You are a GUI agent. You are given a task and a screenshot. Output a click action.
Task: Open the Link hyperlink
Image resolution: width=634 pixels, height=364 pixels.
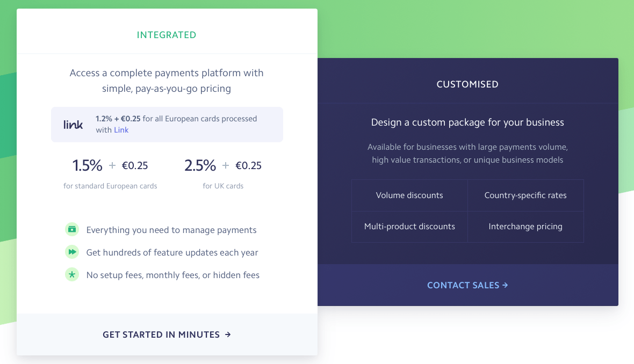pos(121,130)
